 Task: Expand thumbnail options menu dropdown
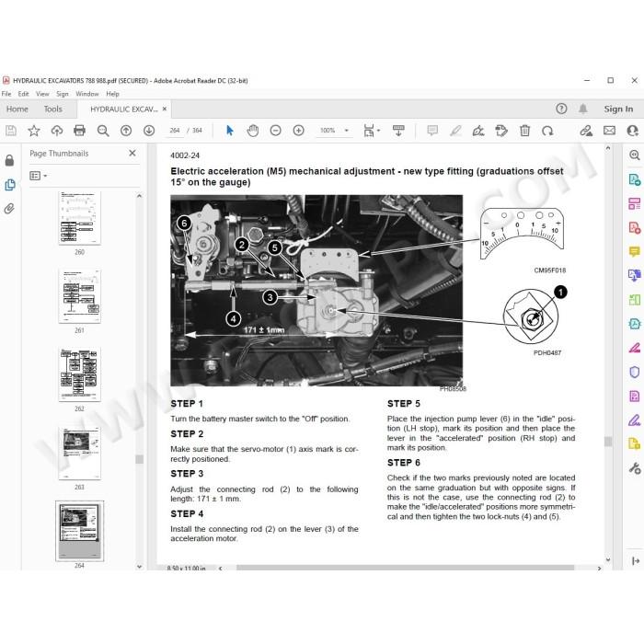pyautogui.click(x=39, y=176)
